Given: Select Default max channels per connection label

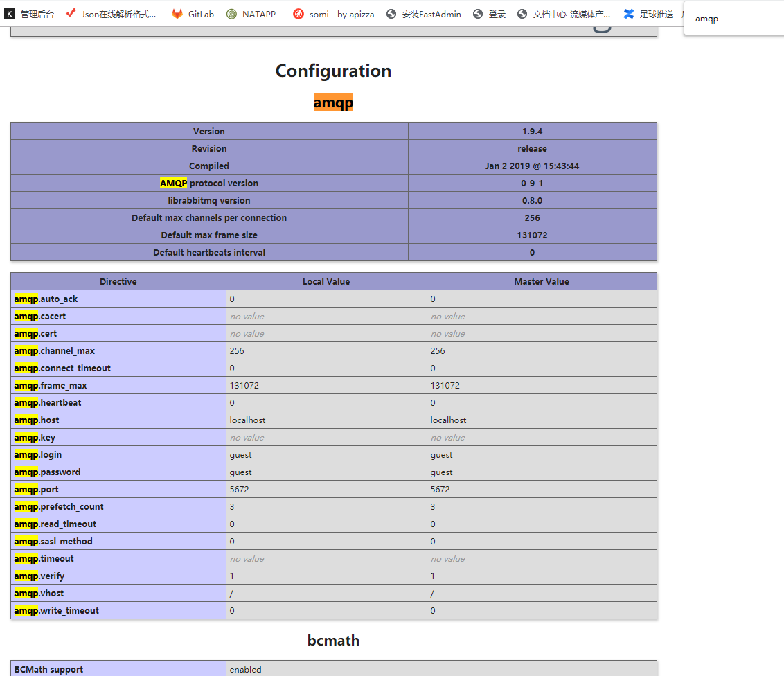Looking at the screenshot, I should [209, 218].
